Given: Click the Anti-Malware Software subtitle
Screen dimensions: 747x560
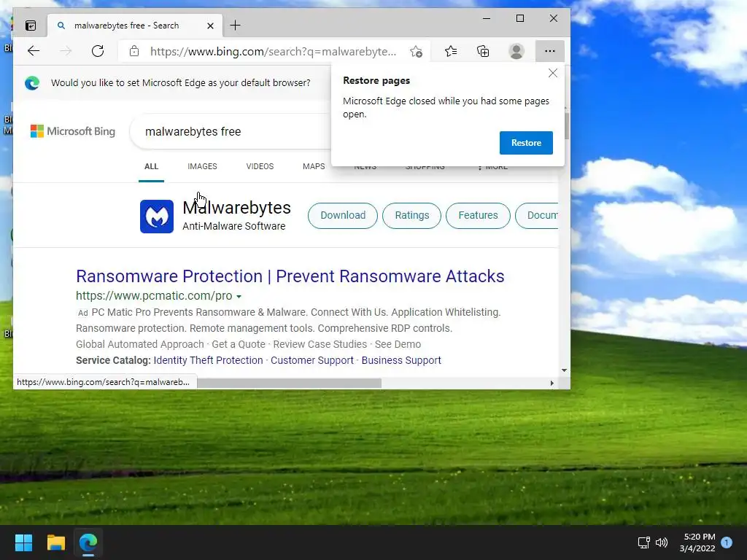Looking at the screenshot, I should (x=233, y=226).
